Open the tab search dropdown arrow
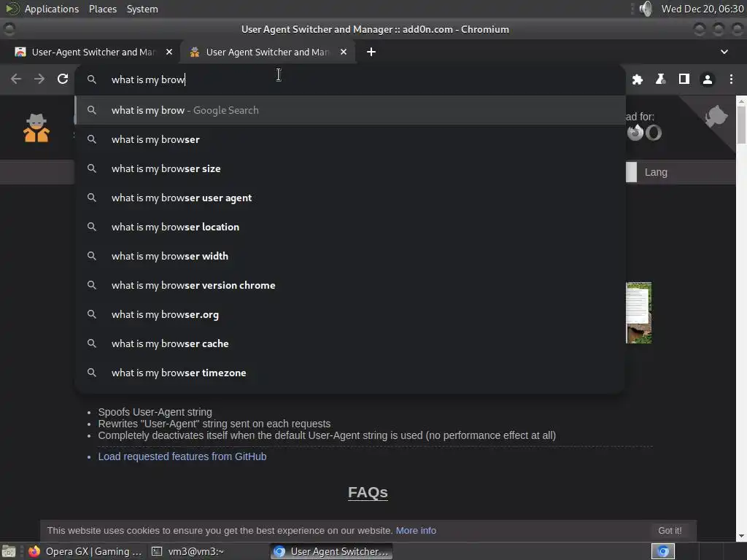747x560 pixels. (x=724, y=52)
